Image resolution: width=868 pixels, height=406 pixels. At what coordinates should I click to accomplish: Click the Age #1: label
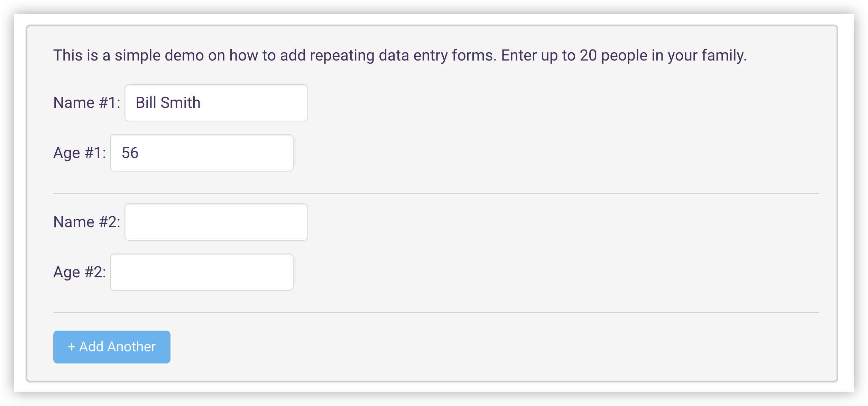coord(80,153)
